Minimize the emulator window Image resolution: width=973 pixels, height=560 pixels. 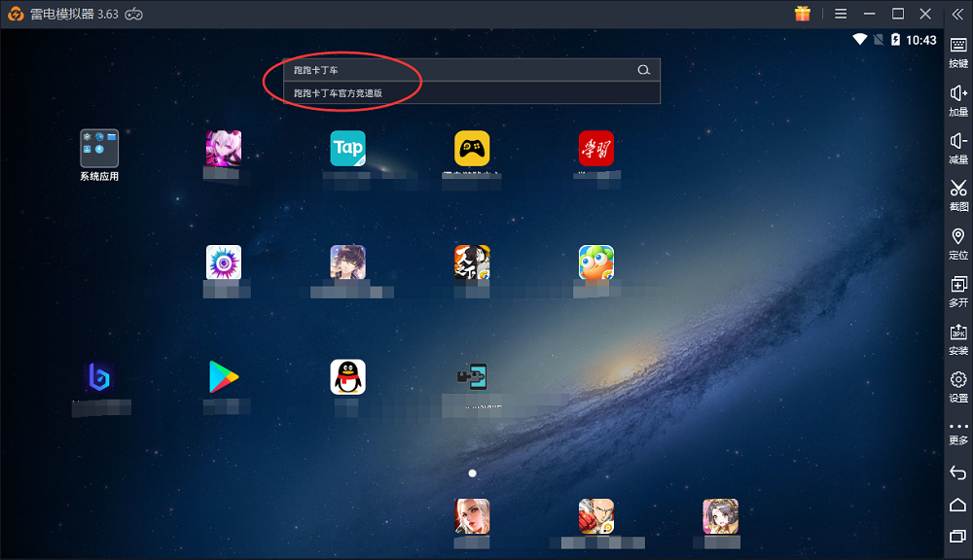click(x=869, y=14)
